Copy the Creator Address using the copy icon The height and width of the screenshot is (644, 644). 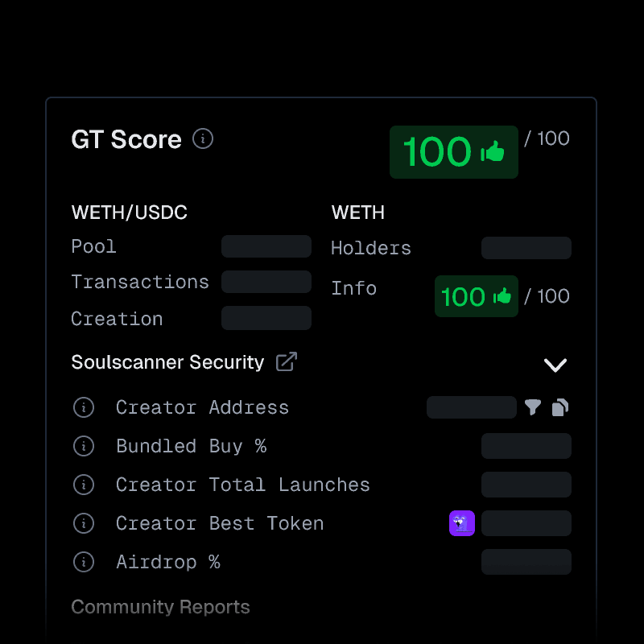click(x=559, y=407)
